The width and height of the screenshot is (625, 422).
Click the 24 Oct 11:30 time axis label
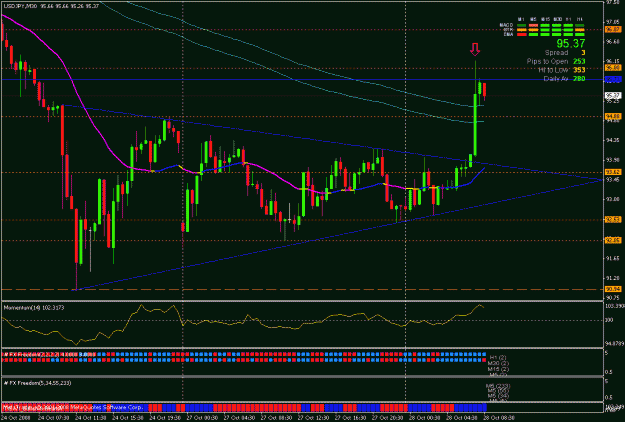coord(91,418)
